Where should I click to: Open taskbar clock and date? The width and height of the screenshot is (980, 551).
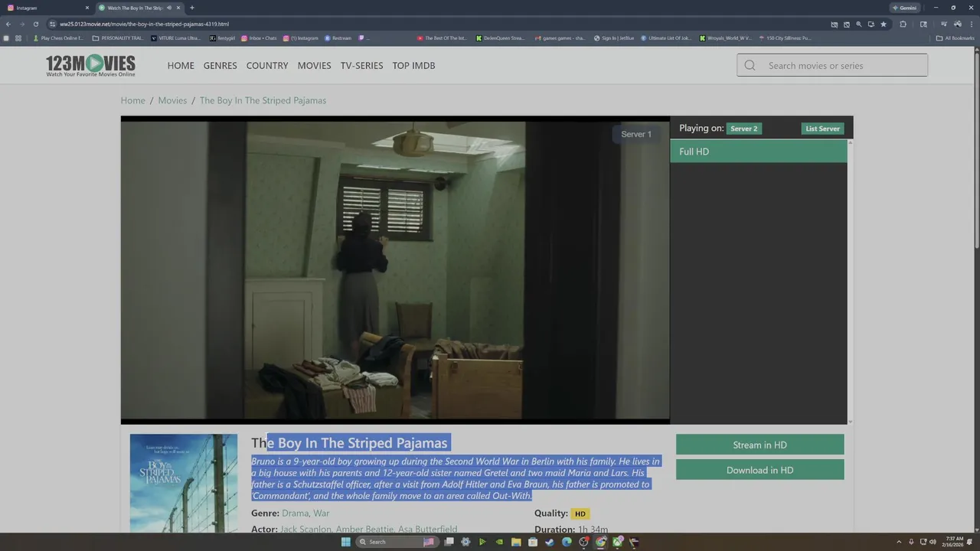coord(954,542)
